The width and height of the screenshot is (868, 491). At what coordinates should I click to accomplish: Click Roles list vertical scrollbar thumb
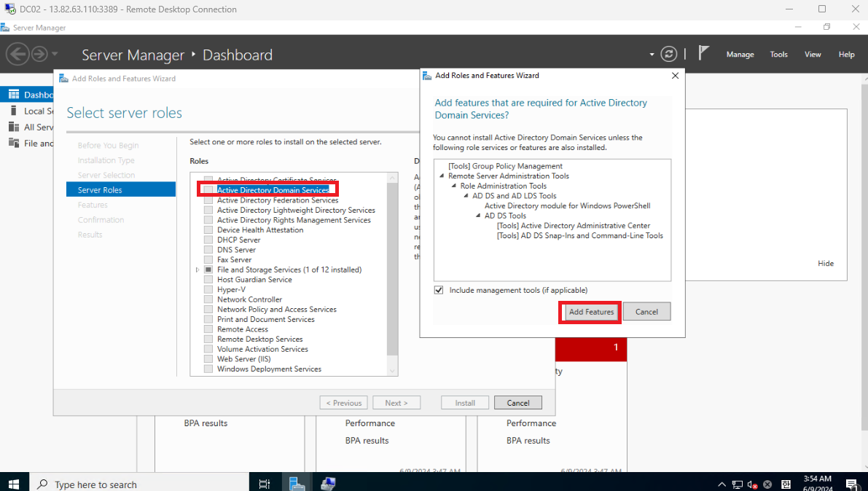point(392,269)
